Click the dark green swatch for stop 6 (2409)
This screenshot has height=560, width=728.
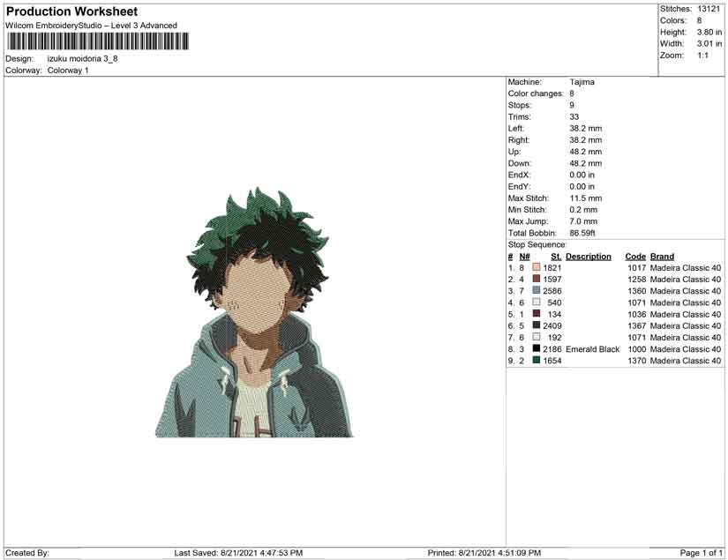tap(537, 325)
